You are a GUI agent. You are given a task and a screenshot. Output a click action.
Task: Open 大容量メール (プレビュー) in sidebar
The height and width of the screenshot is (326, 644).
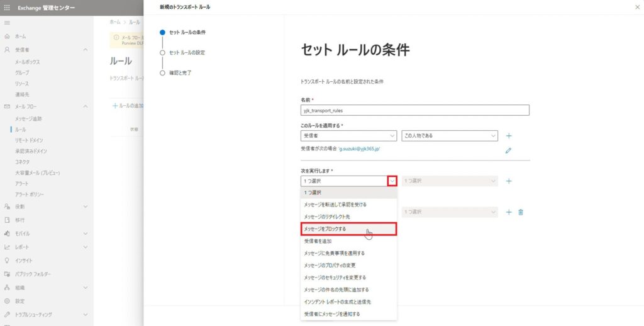click(37, 172)
